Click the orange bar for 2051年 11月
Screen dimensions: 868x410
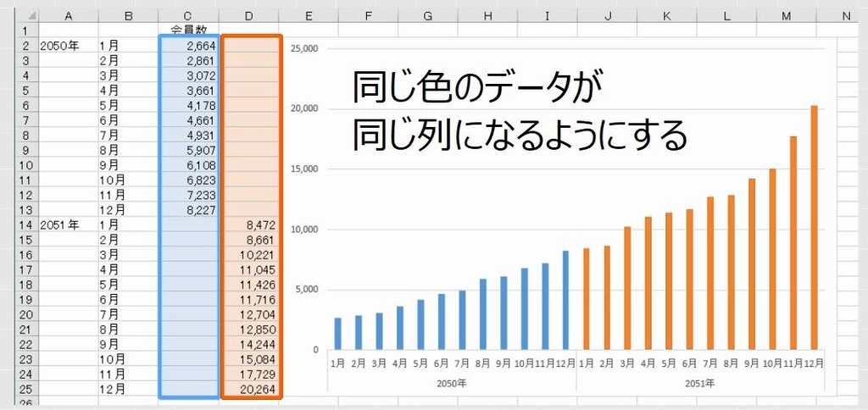(793, 243)
